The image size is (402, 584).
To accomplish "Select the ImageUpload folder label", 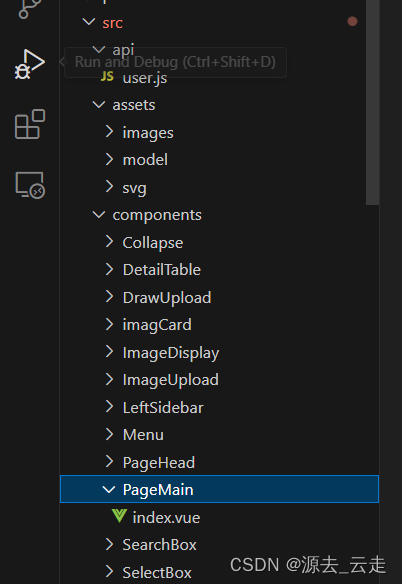I will click(171, 380).
